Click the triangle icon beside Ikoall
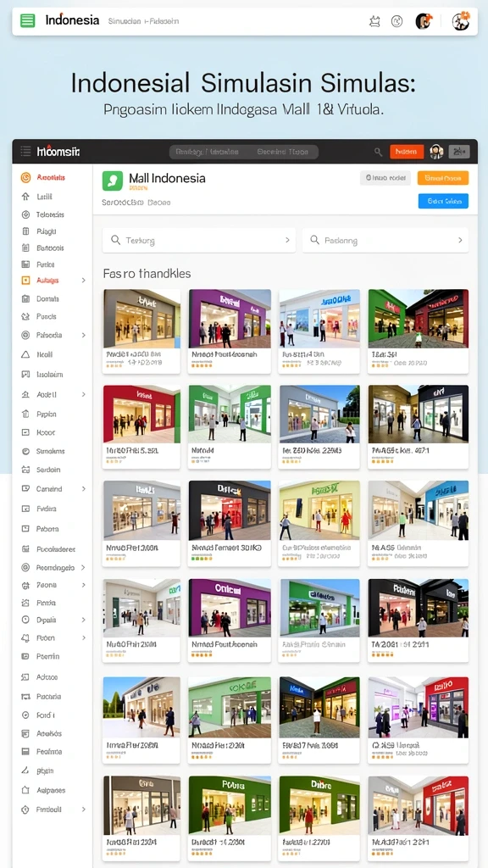This screenshot has width=488, height=868. (x=25, y=354)
